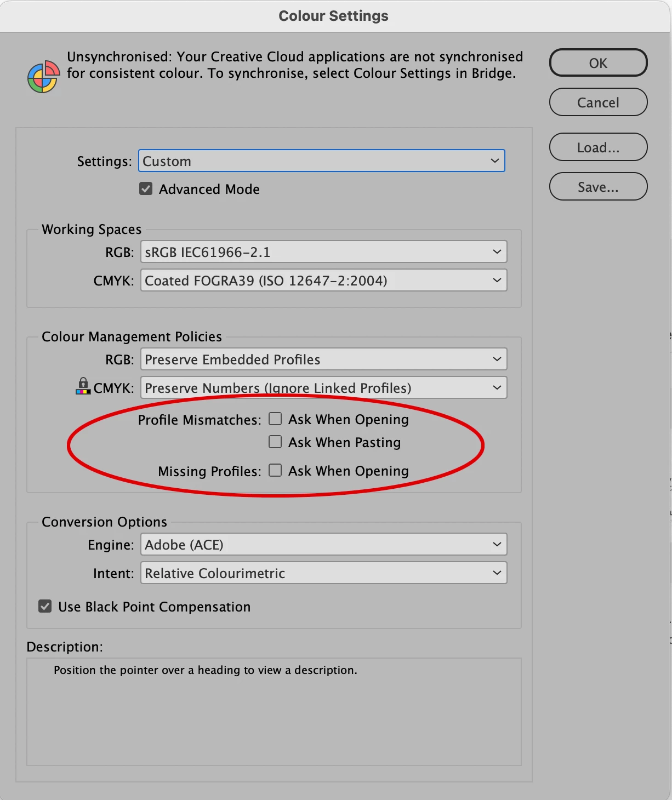Click the Conversion Options heading
Viewport: 672px width, 800px height.
point(104,522)
